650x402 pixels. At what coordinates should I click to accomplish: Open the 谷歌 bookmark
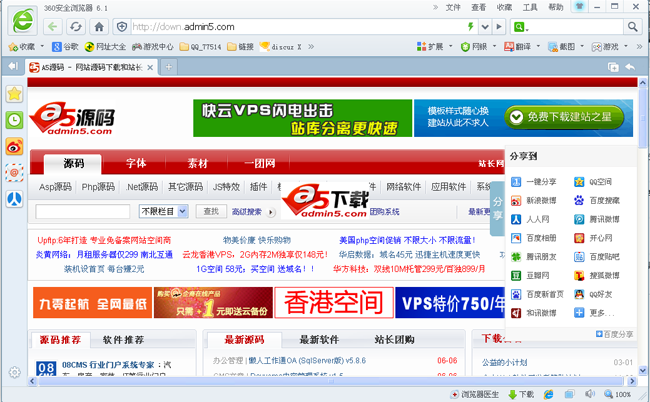(65, 46)
